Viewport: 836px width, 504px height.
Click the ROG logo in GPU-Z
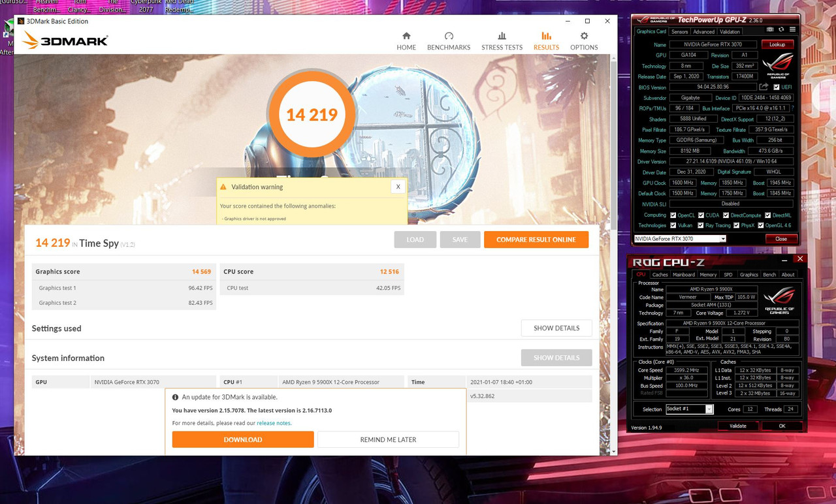[x=779, y=65]
